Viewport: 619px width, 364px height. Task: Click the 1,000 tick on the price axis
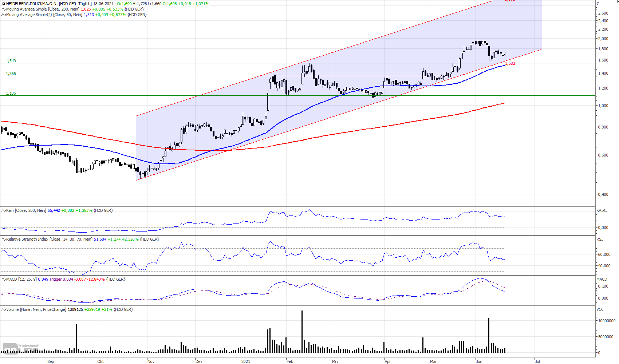603,106
